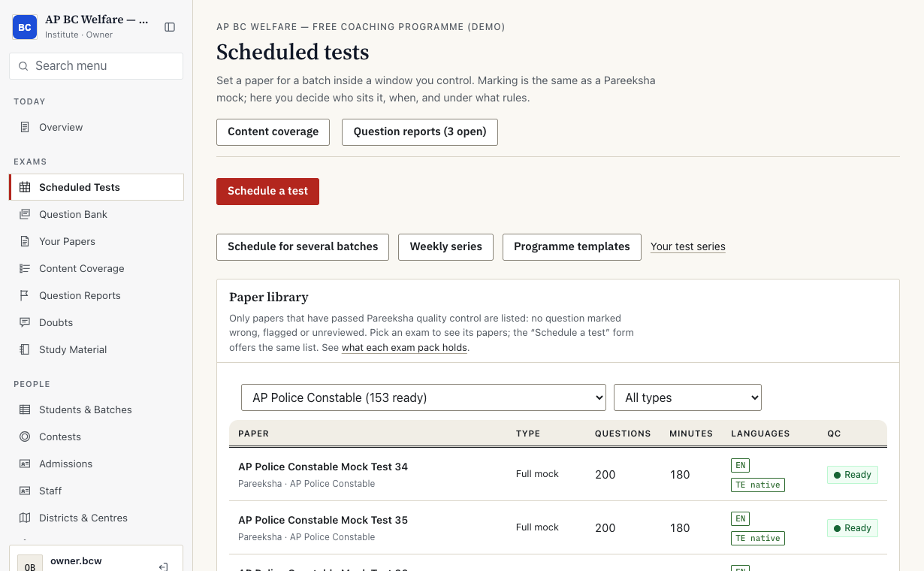The image size is (924, 571).
Task: Follow the Your test series link
Action: [x=688, y=246]
